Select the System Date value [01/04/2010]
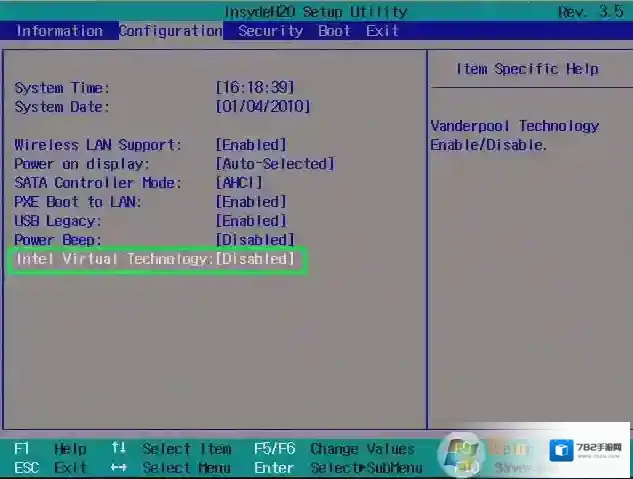633x479 pixels. point(263,107)
